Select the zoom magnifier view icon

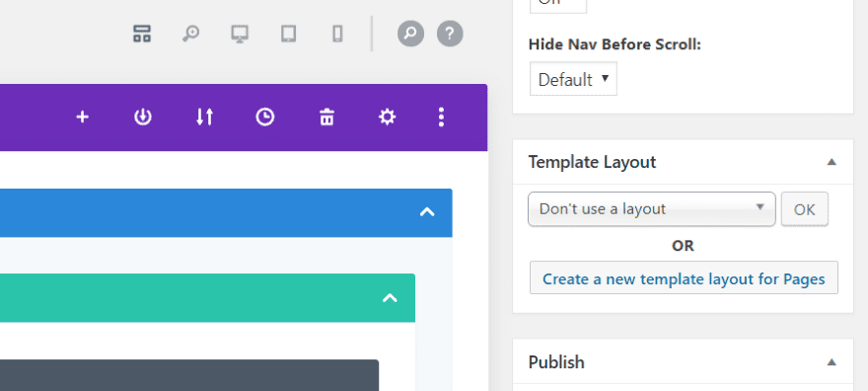190,34
